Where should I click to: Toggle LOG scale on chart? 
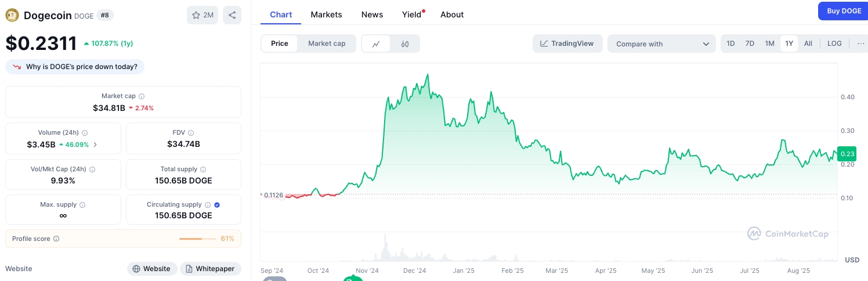[x=834, y=44]
